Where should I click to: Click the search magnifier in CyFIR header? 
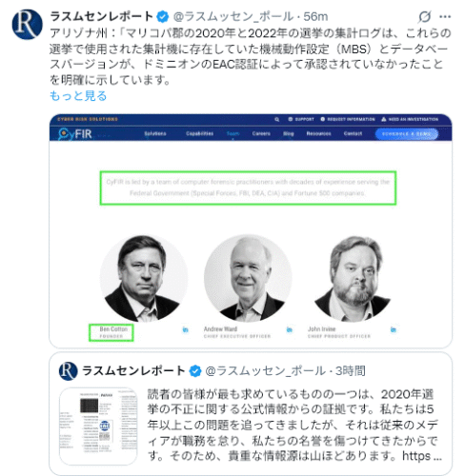[277, 119]
